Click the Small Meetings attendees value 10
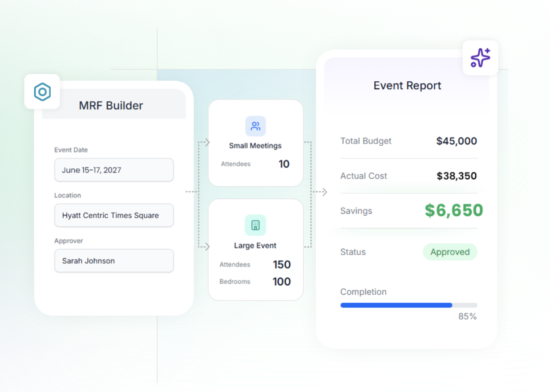The width and height of the screenshot is (550, 392). coord(284,164)
